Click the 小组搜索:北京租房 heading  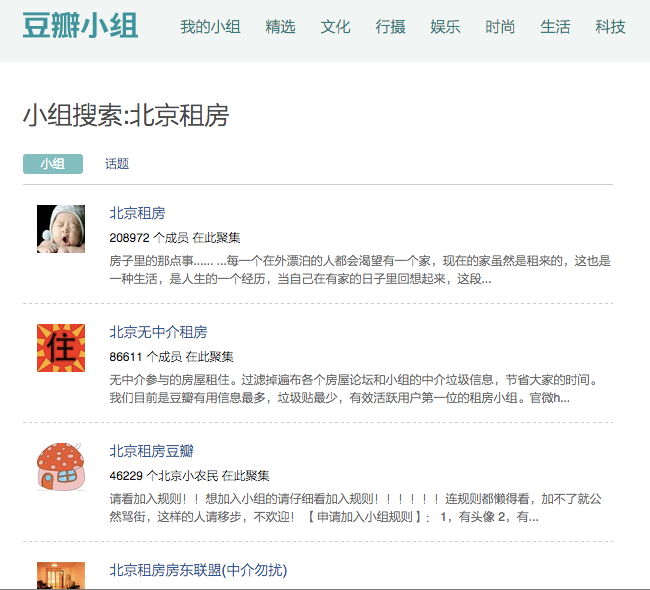pyautogui.click(x=126, y=115)
